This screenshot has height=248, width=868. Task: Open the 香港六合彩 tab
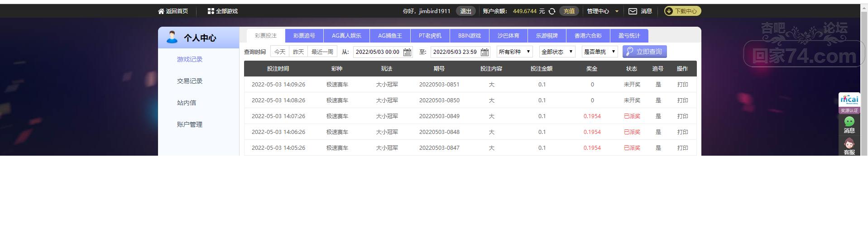pos(588,36)
